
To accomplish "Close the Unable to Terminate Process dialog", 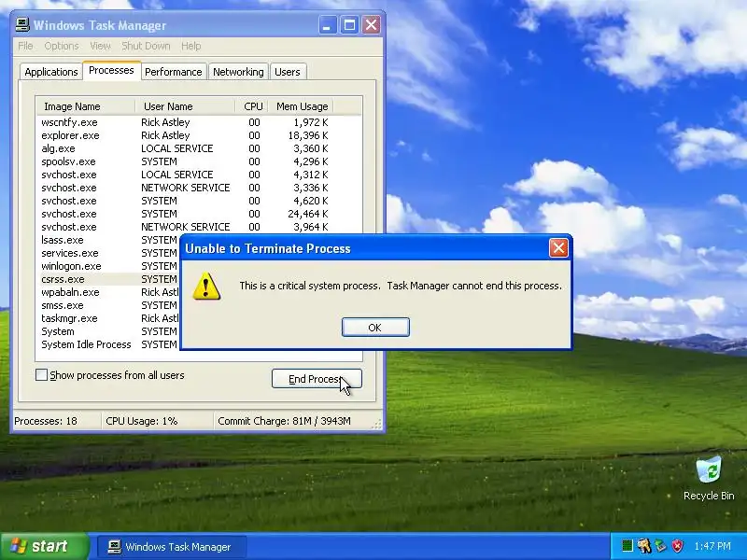I will click(x=558, y=247).
